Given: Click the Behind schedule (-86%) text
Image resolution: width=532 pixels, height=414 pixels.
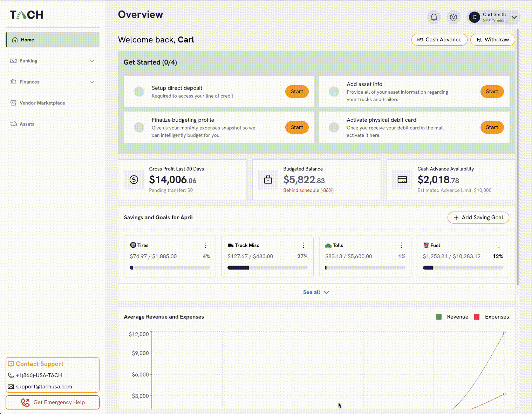Looking at the screenshot, I should point(308,190).
